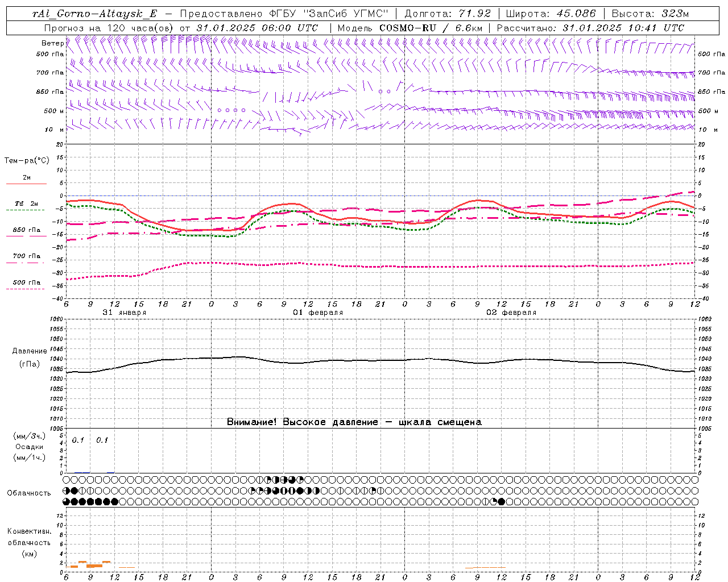
Task: Click the red solid 2м legend line
Action: 26,184
